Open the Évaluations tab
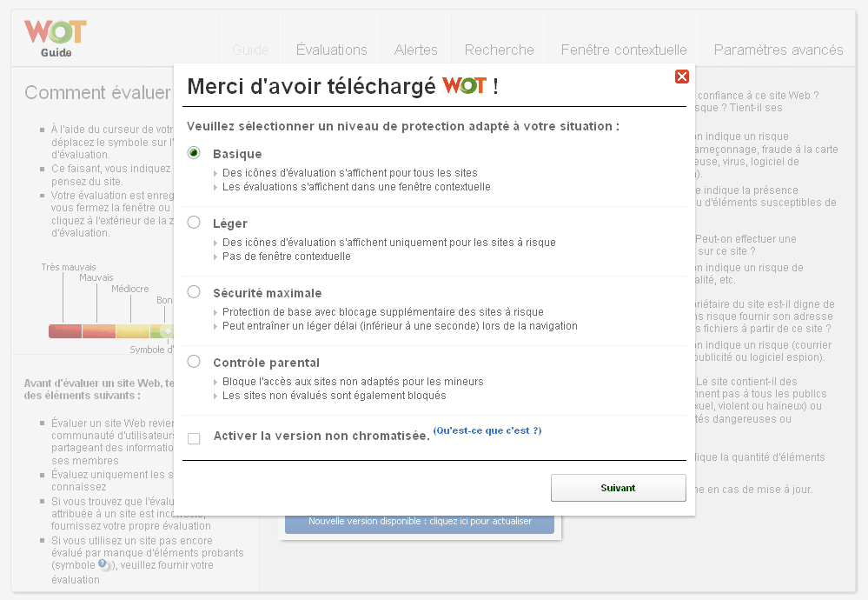The height and width of the screenshot is (600, 868). [332, 50]
